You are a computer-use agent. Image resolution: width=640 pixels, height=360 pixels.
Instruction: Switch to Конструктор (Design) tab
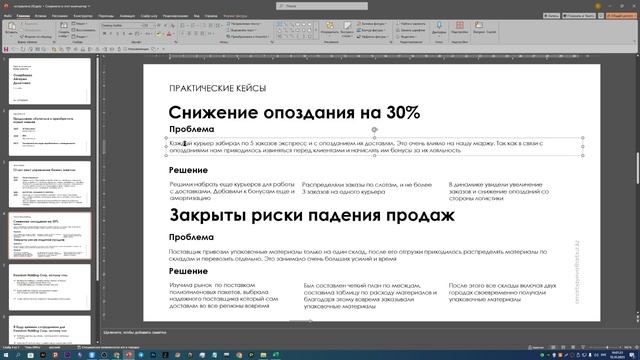83,16
